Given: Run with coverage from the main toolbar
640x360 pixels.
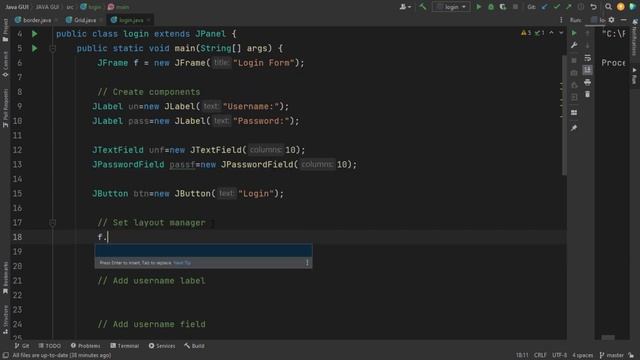Looking at the screenshot, I should [x=503, y=7].
